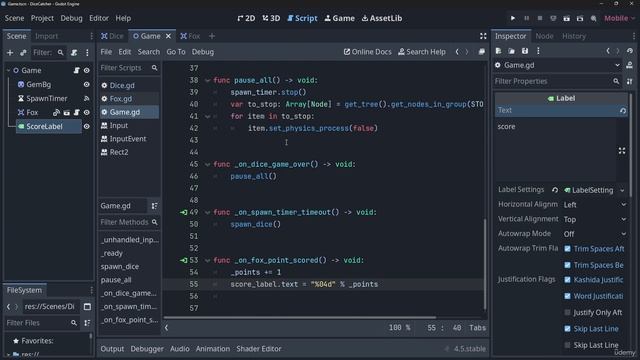The height and width of the screenshot is (360, 640).
Task: Click the instantiate child scene link icon
Action: (23, 53)
